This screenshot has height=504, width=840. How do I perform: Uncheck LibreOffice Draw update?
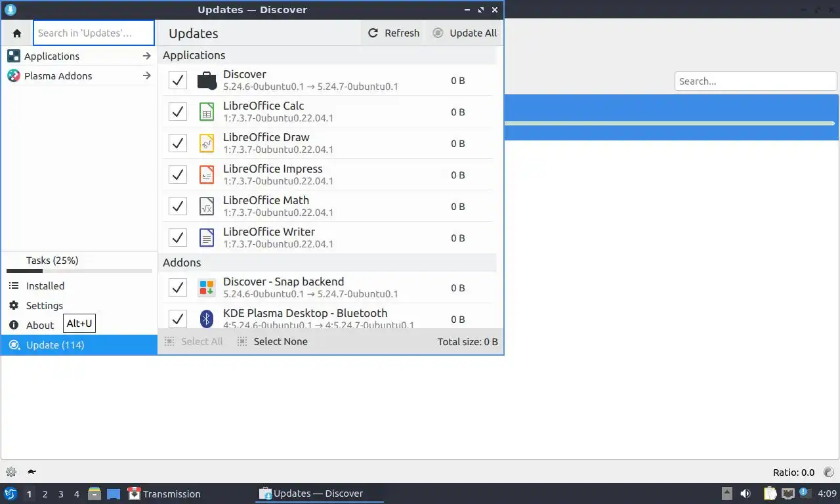click(x=178, y=143)
